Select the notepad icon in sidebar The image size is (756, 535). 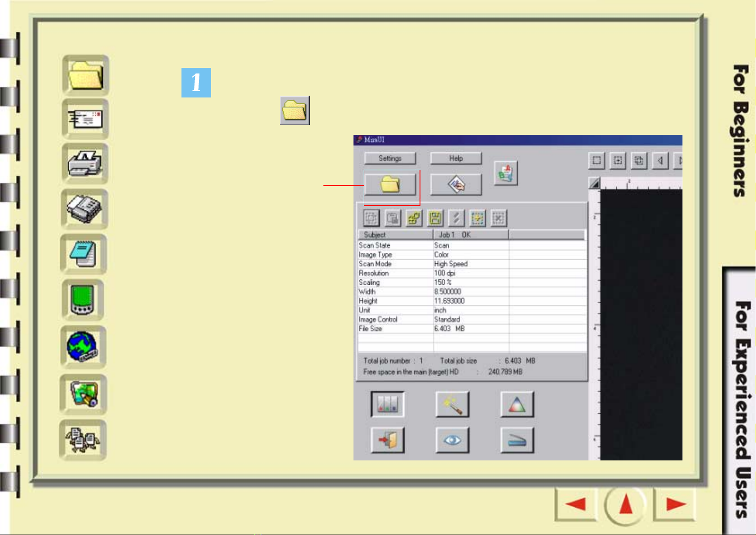click(84, 254)
